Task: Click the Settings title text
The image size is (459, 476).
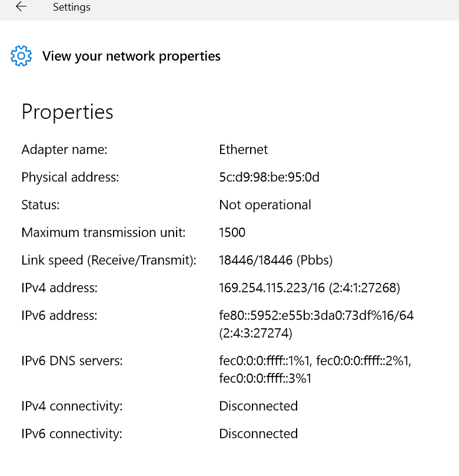Action: 72,7
